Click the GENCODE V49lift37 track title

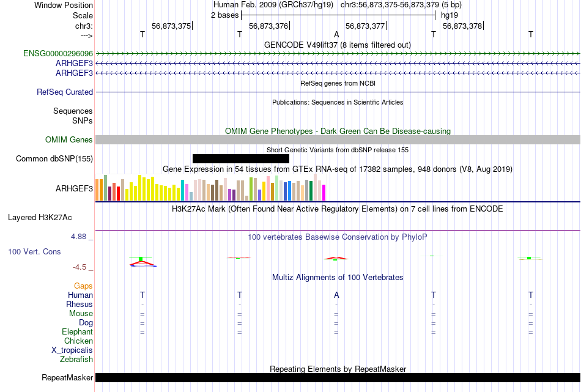338,45
